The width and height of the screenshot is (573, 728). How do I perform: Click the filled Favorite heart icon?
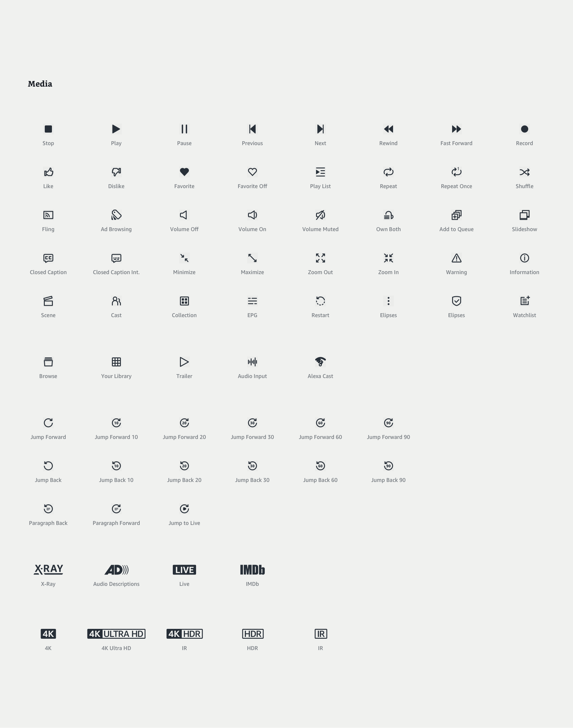[x=184, y=172]
